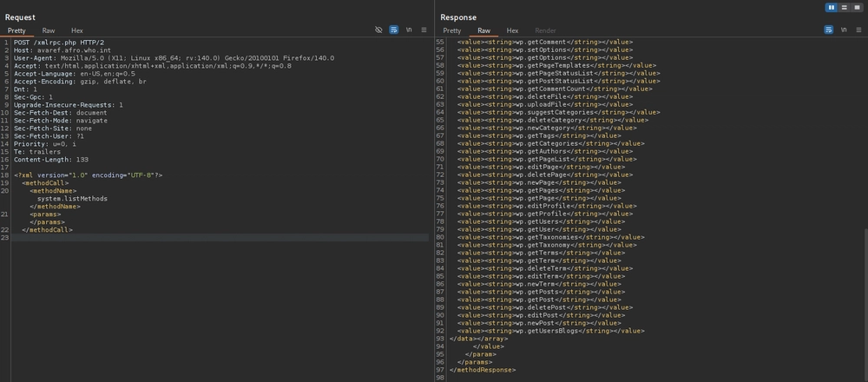Click the 'Content-Length: 133' header
Screen dimensions: 868x382
pyautogui.click(x=51, y=159)
